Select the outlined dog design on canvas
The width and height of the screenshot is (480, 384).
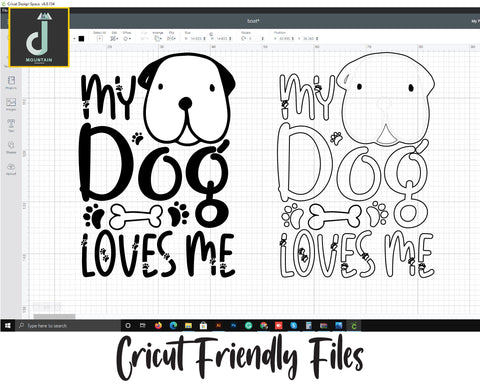click(x=357, y=165)
